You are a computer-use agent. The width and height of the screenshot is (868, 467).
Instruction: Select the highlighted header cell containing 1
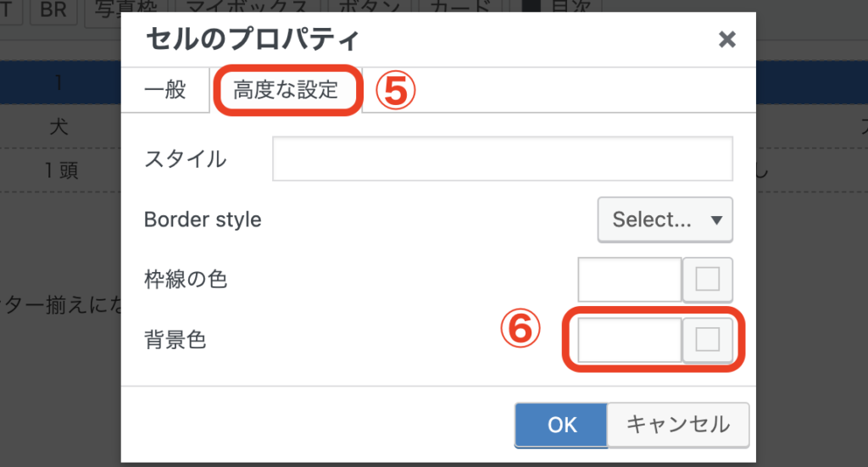click(59, 83)
